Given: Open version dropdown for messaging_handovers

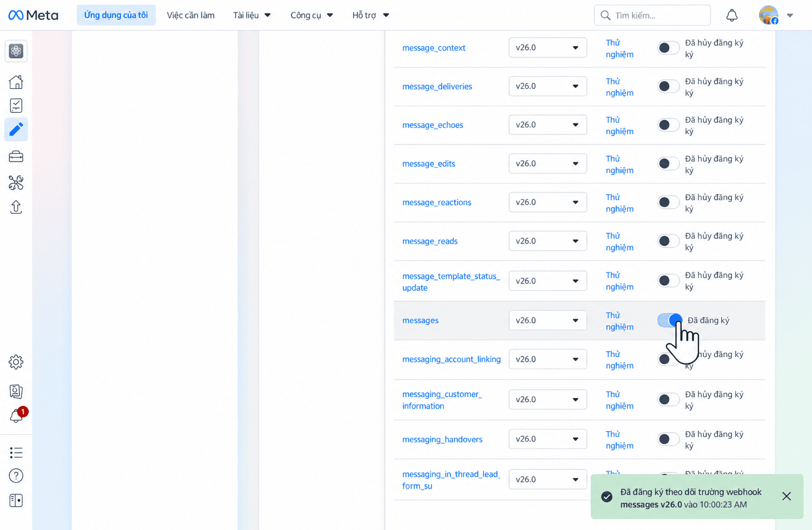Looking at the screenshot, I should [547, 439].
